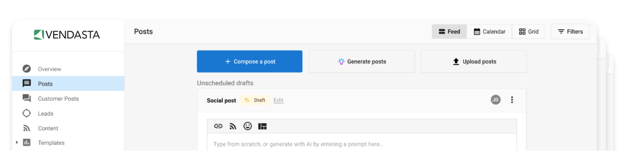This screenshot has height=151, width=644.
Task: Open the Filters panel
Action: pyautogui.click(x=570, y=32)
